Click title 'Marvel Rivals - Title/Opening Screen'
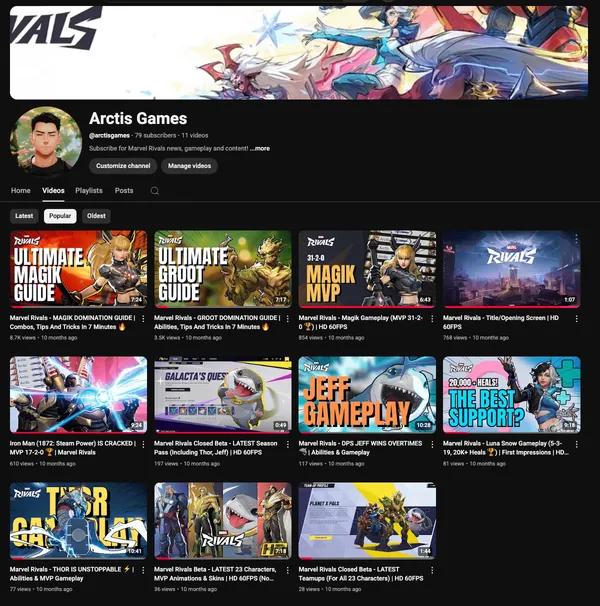This screenshot has height=606, width=600. [x=501, y=322]
